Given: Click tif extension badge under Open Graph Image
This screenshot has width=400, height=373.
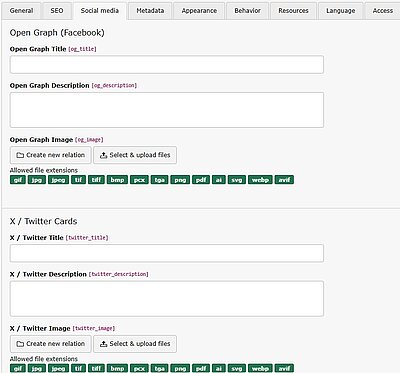Looking at the screenshot, I should coord(78,180).
